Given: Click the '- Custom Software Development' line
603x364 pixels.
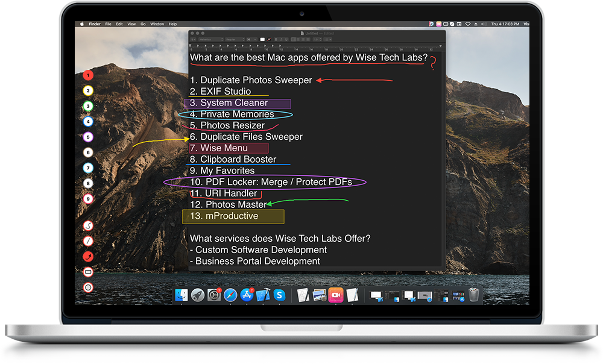Looking at the screenshot, I should point(259,250).
